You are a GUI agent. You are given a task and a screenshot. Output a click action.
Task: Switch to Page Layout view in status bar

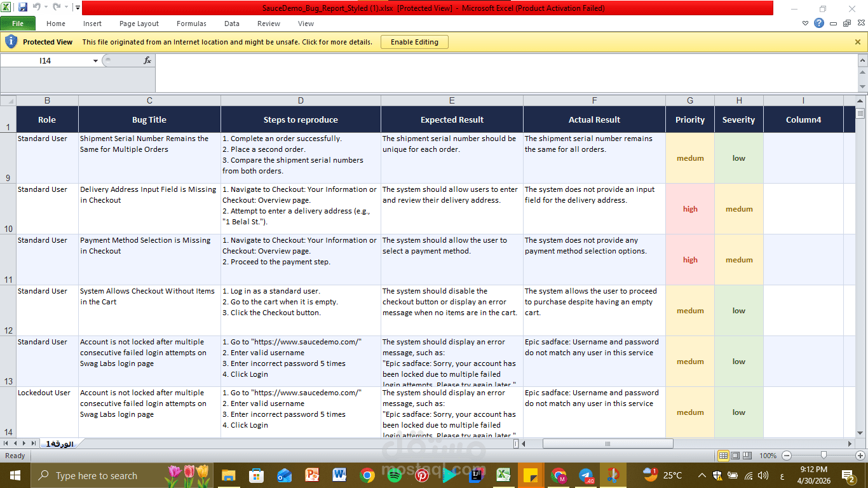point(735,456)
